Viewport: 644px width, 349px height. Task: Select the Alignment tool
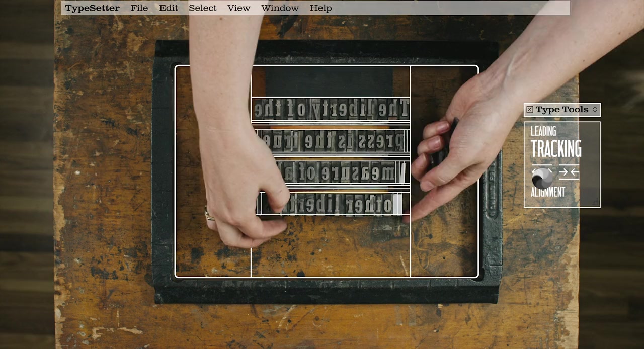(548, 192)
